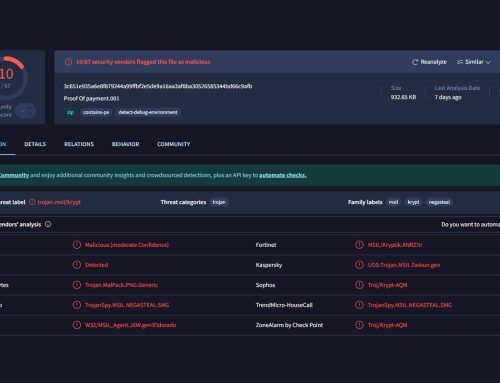Click info icon next to vendors' analysis
The height and width of the screenshot is (383, 500).
[x=48, y=224]
